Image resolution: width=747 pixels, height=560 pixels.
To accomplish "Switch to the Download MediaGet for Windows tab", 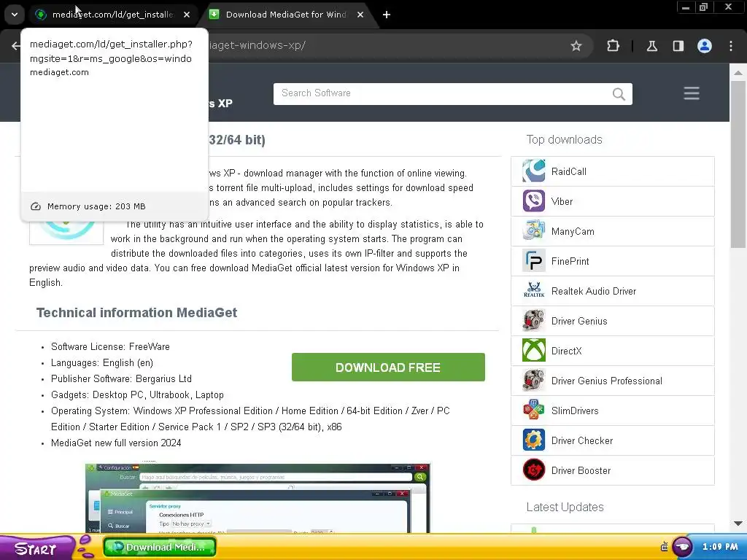I will tap(286, 15).
